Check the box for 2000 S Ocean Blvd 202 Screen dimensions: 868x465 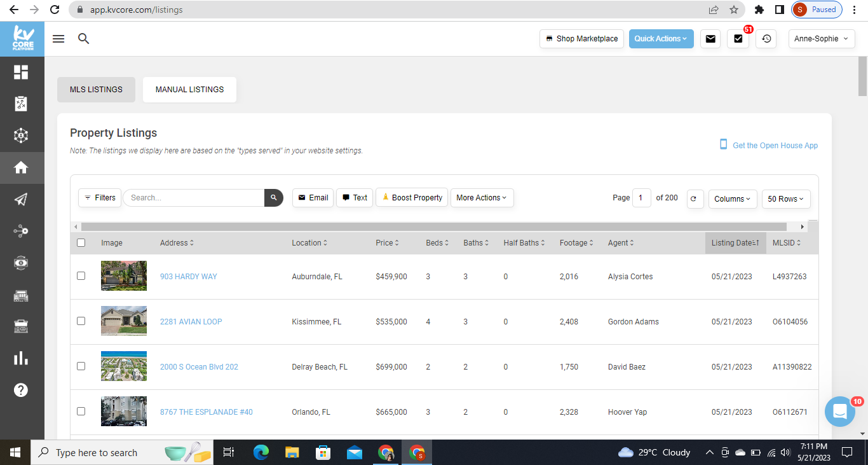click(81, 366)
